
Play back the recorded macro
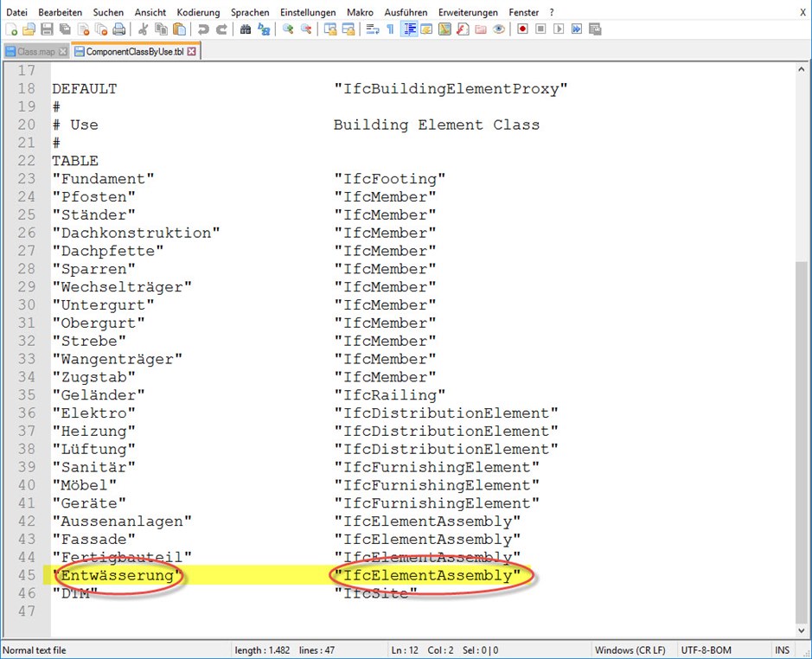[559, 29]
